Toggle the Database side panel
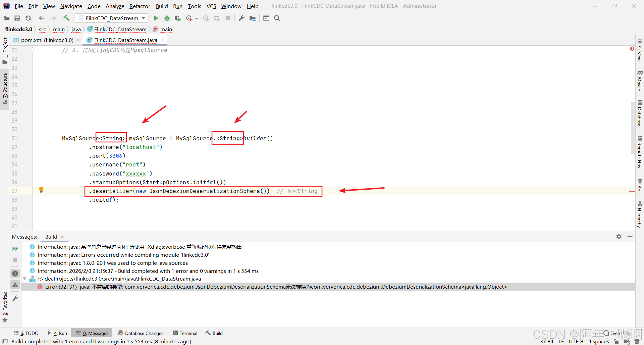The width and height of the screenshot is (644, 345). (640, 113)
